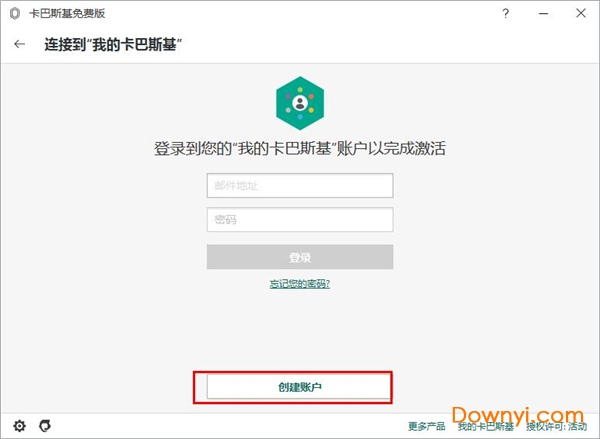
Task: Click the 授权许可: 活动 license link
Action: [x=556, y=426]
